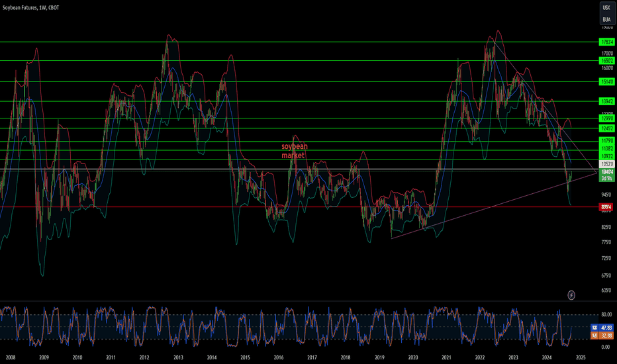The width and height of the screenshot is (617, 364).
Task: Click the %D 32.88 indicator value label
Action: click(602, 336)
